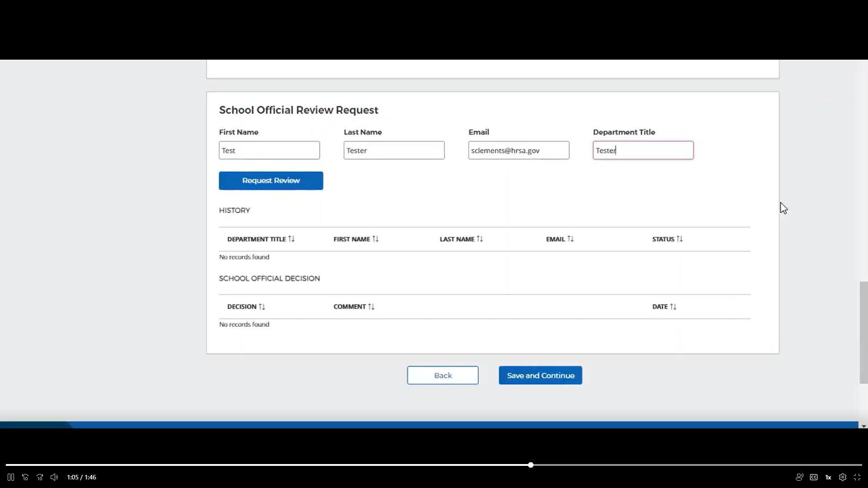Sort decisions by Date column

[x=664, y=306]
